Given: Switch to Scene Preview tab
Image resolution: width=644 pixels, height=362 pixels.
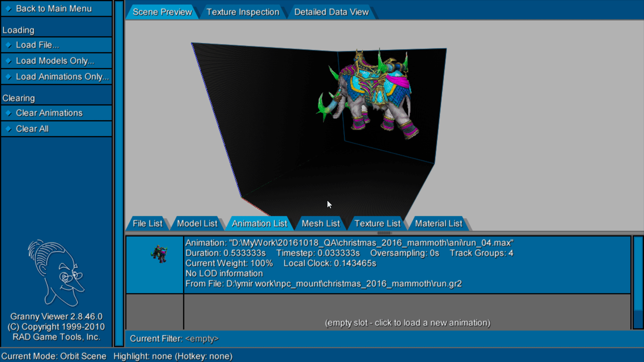Looking at the screenshot, I should [x=162, y=12].
